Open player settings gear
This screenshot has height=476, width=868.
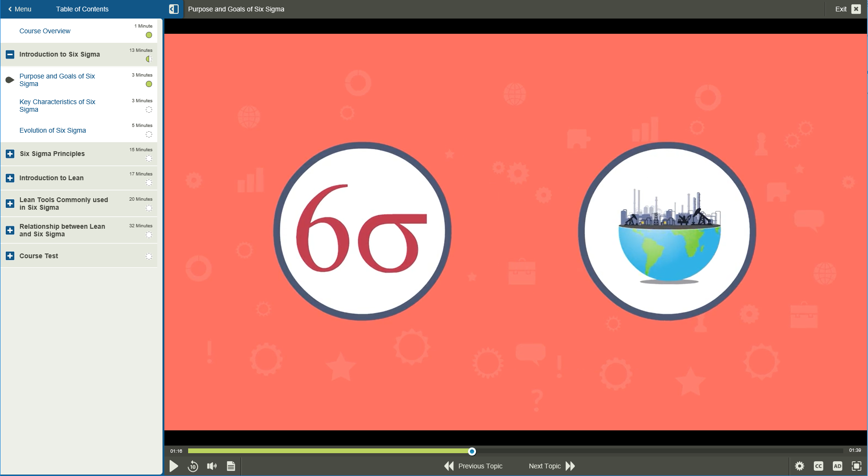tap(800, 466)
